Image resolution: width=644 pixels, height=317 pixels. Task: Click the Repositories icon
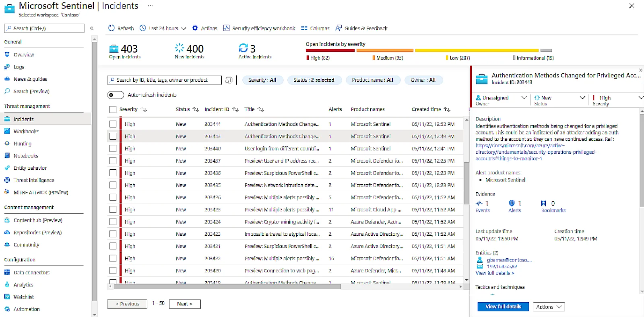(7, 232)
